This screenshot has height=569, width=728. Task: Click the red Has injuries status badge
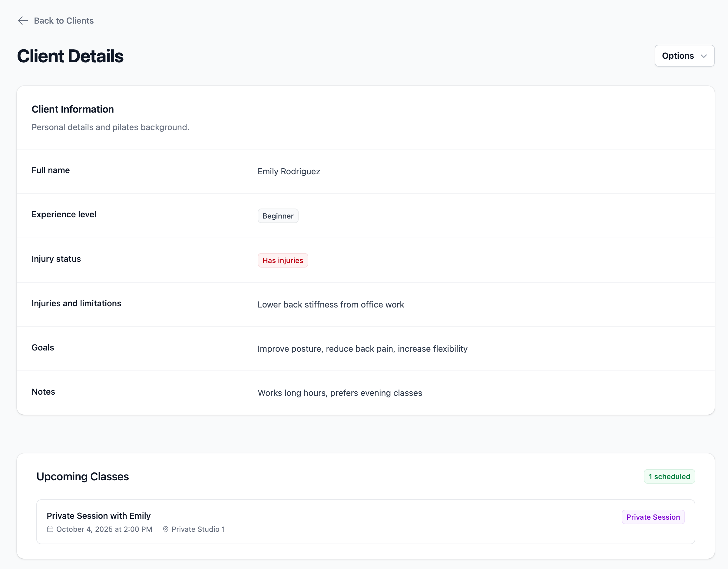pyautogui.click(x=283, y=260)
